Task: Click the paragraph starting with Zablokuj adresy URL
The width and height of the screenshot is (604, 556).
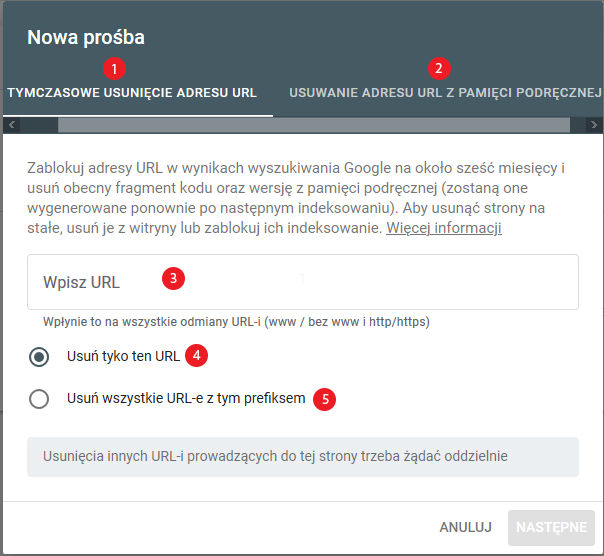Action: pos(296,198)
